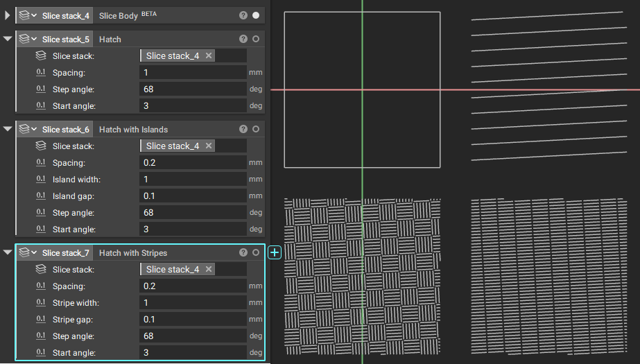Image resolution: width=640 pixels, height=364 pixels.
Task: Click the 0.1 scalar icon beside Stripe gap
Action: tap(41, 319)
